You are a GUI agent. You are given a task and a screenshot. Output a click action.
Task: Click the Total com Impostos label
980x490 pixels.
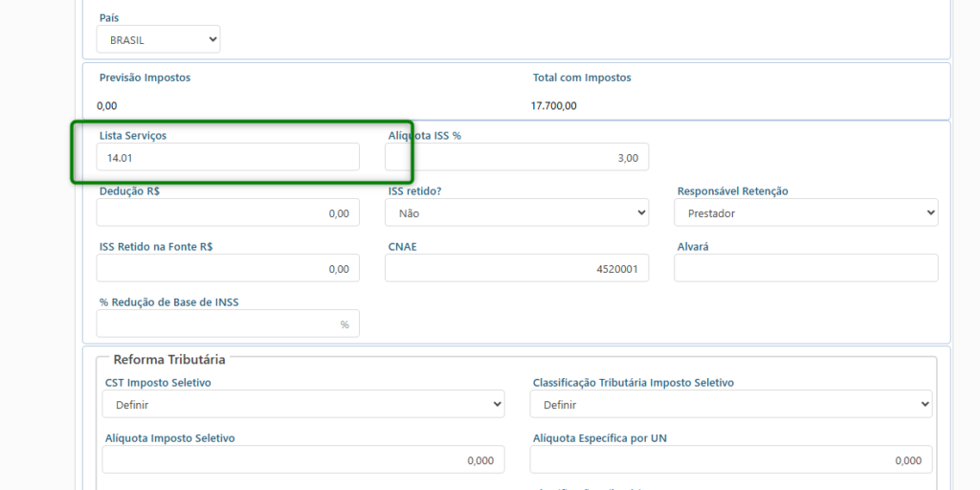click(582, 78)
